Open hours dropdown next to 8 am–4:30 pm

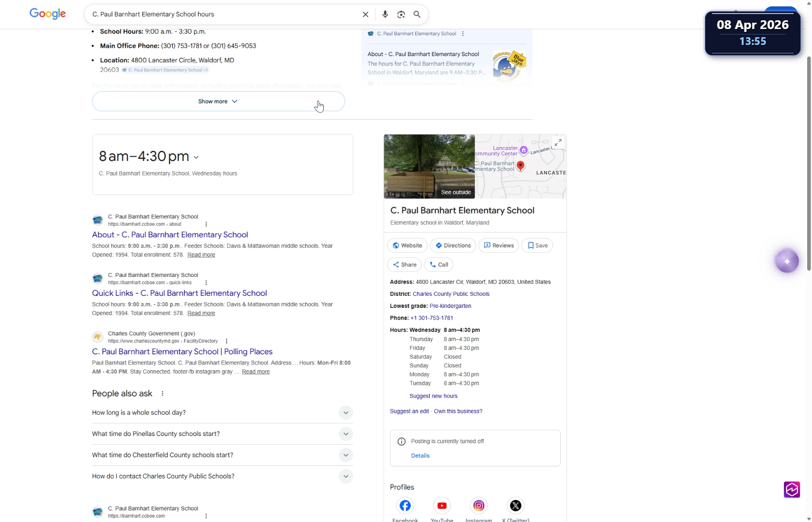point(196,158)
